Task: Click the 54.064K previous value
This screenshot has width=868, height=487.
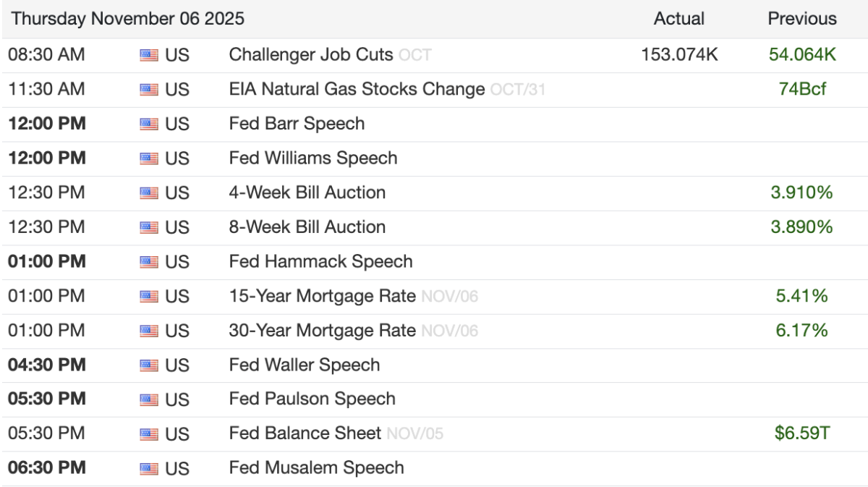Action: pos(802,54)
